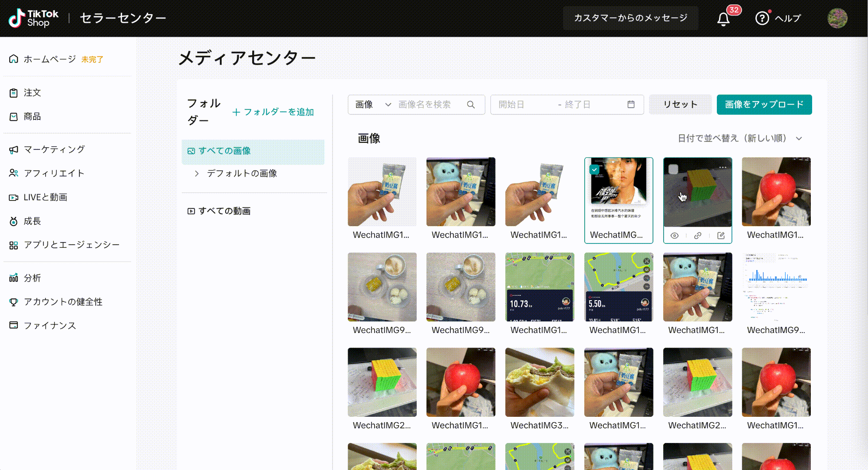Click フォルダーを追加 link
Image resolution: width=868 pixels, height=470 pixels.
pos(273,112)
